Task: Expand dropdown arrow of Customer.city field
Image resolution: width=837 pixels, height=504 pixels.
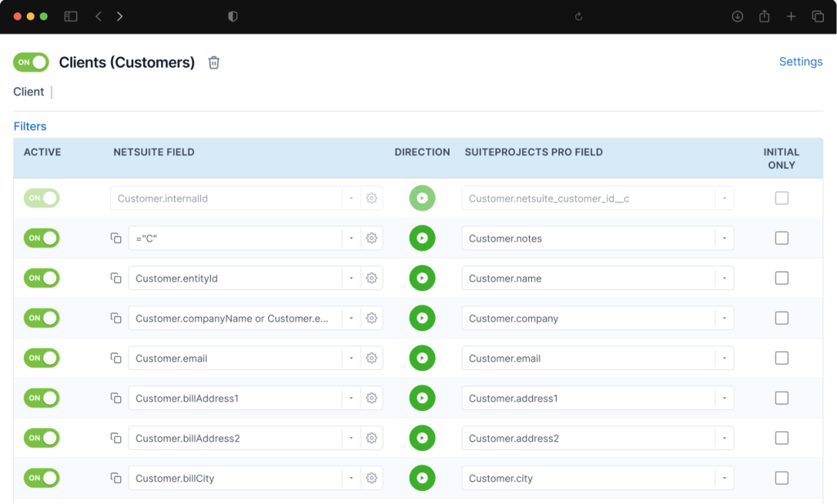Action: [x=724, y=479]
